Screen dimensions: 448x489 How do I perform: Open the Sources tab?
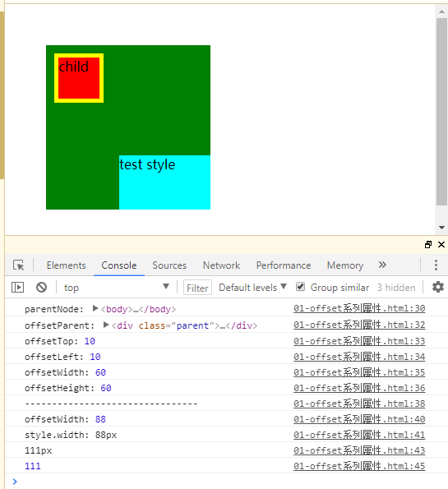click(x=169, y=265)
